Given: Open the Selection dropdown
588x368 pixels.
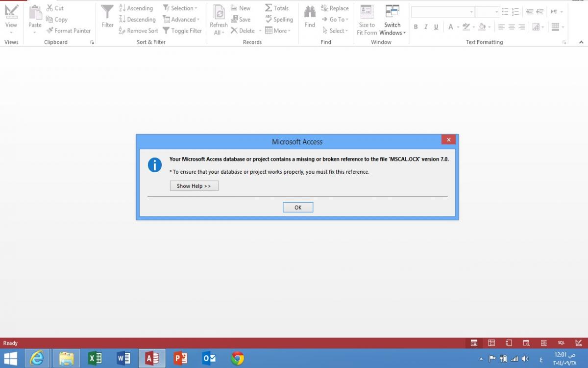Looking at the screenshot, I should (180, 8).
